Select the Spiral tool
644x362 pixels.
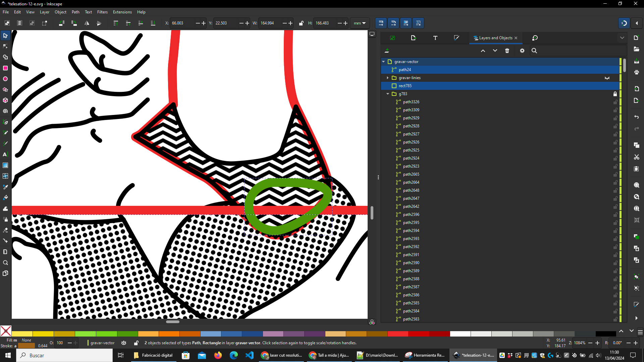pyautogui.click(x=5, y=111)
